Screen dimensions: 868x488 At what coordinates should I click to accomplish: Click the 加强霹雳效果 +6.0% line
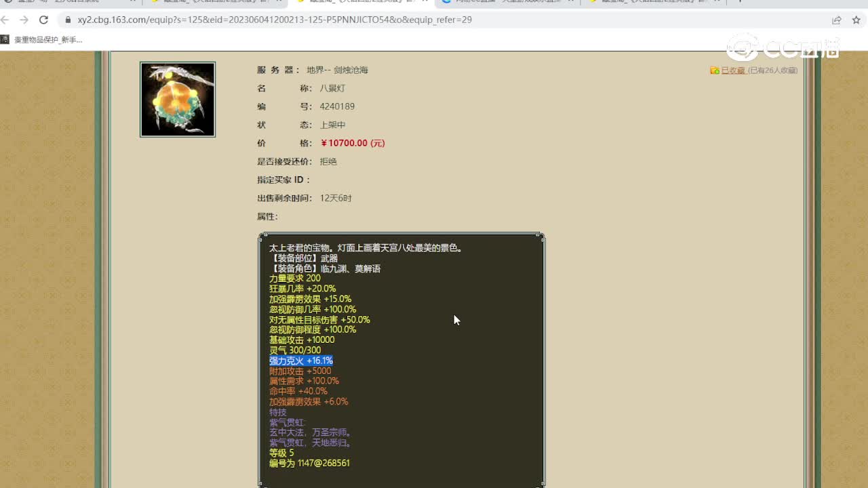click(x=309, y=401)
